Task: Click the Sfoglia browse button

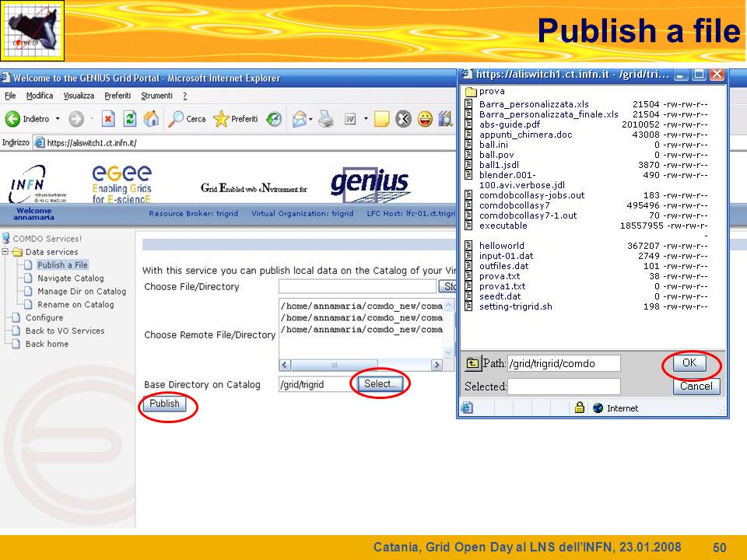Action: point(447,286)
